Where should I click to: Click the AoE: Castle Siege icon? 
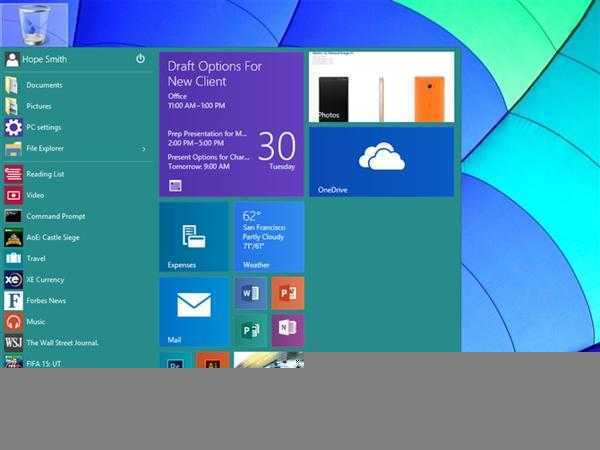click(13, 237)
